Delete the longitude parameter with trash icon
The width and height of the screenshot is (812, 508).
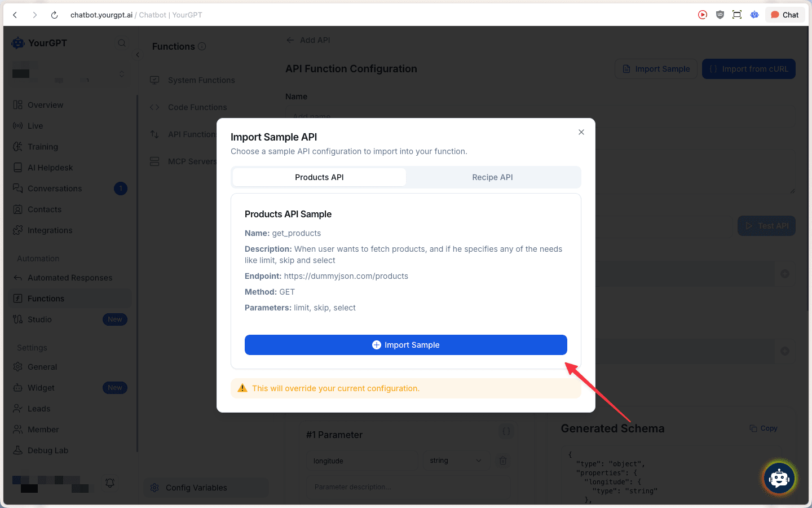tap(502, 461)
